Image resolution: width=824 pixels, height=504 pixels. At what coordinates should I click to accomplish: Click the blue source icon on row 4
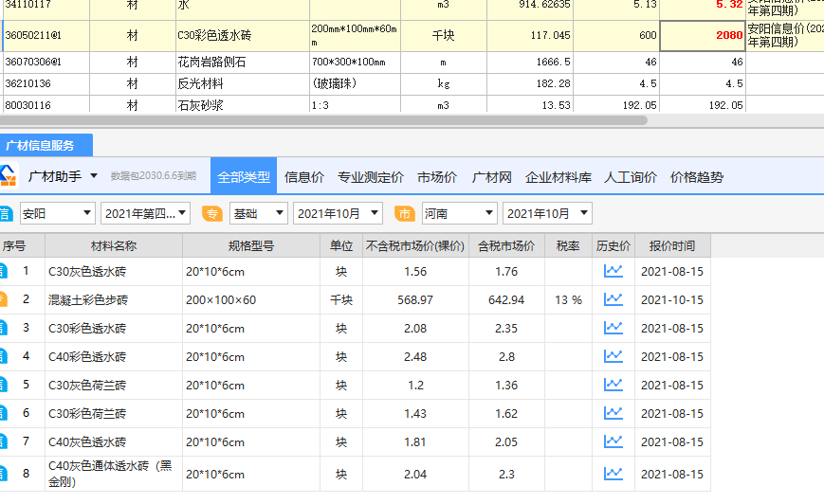tap(3, 356)
